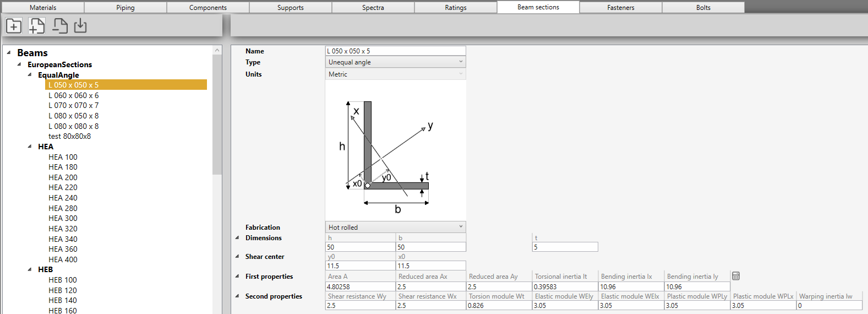
Task: Select HEA 280 in the tree
Action: pos(63,208)
